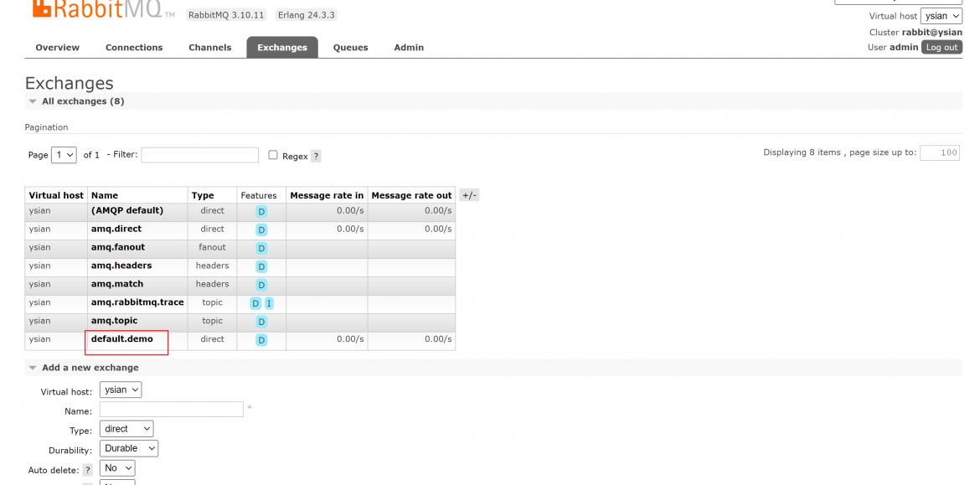Click the Auto delete help question mark

tap(88, 469)
